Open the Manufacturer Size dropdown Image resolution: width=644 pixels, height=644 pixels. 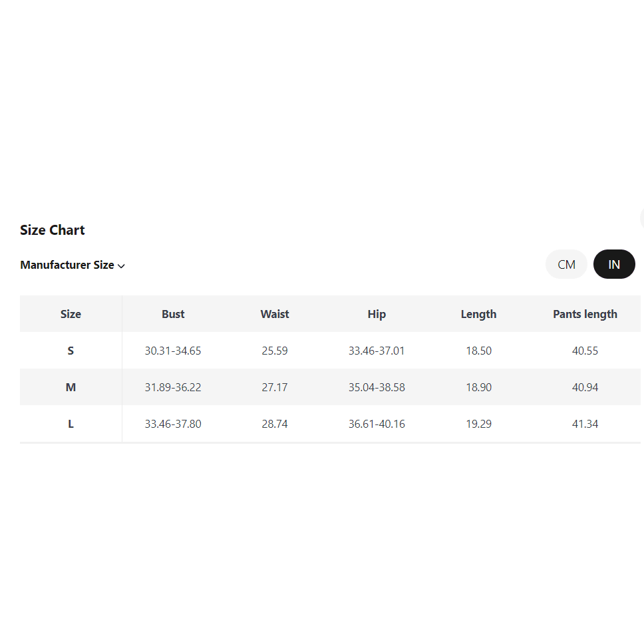73,265
